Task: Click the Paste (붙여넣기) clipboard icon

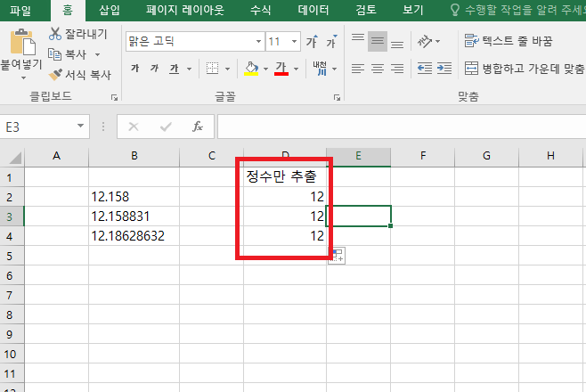Action: coord(22,42)
